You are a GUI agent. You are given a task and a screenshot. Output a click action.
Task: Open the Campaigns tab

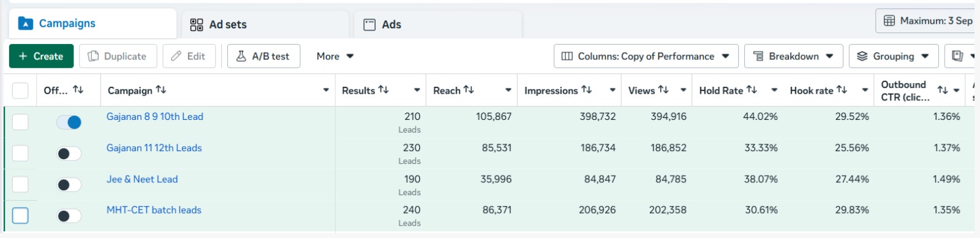[92, 24]
